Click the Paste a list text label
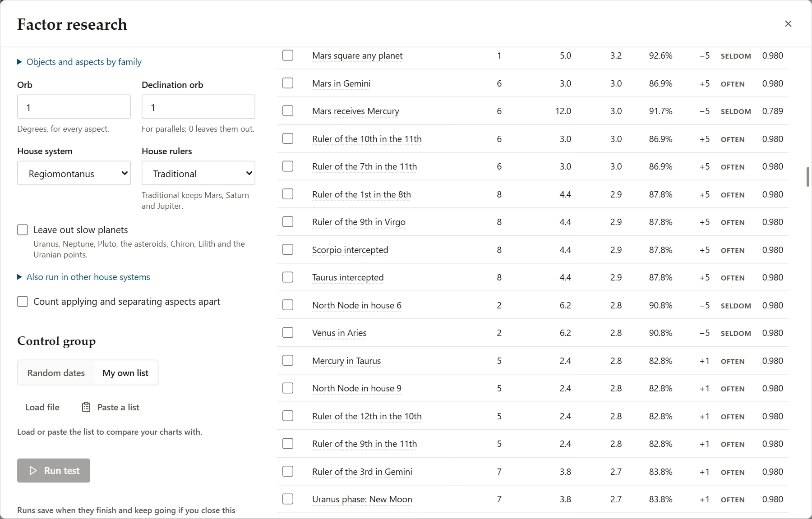Image resolution: width=812 pixels, height=519 pixels. [x=118, y=407]
